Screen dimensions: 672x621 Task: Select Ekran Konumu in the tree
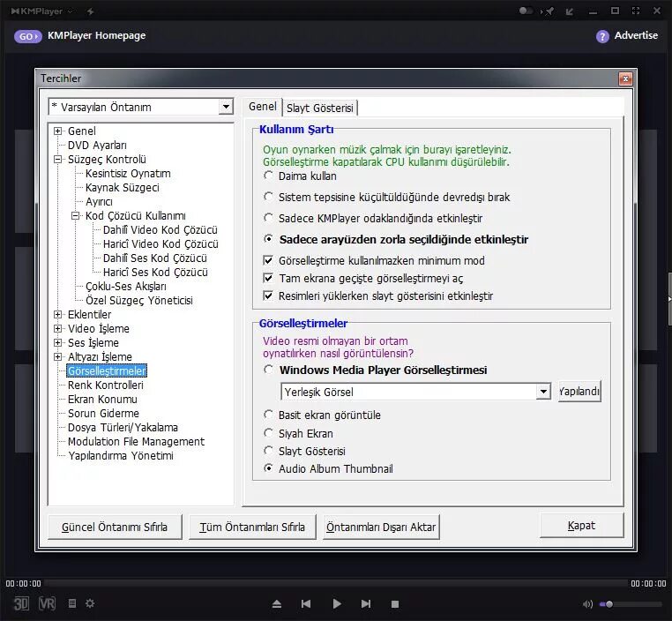pos(102,400)
